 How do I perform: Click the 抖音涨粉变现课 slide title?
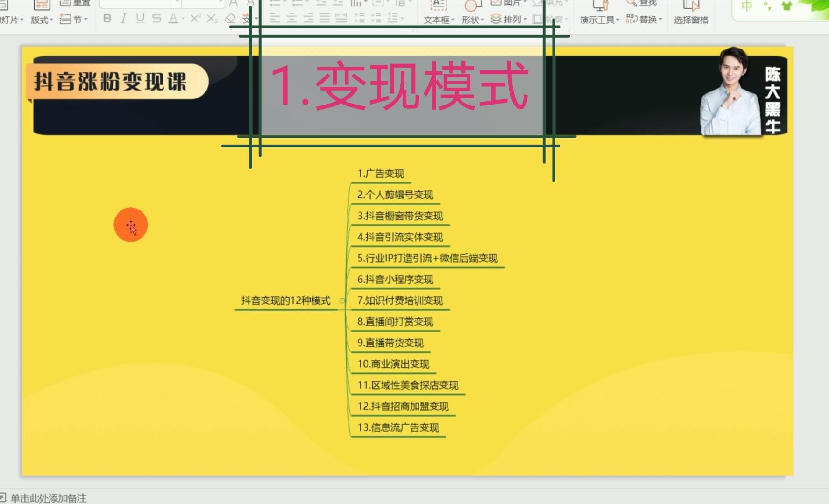pos(110,82)
